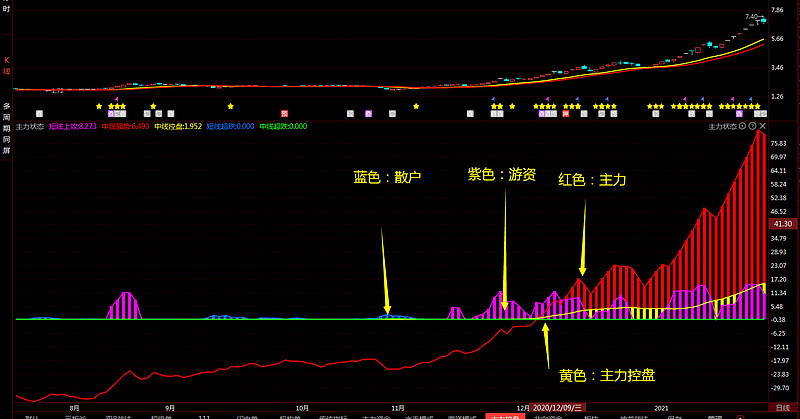Close the 主力状态 indicator panel
Image resolution: width=800 pixels, height=419 pixels.
point(763,127)
